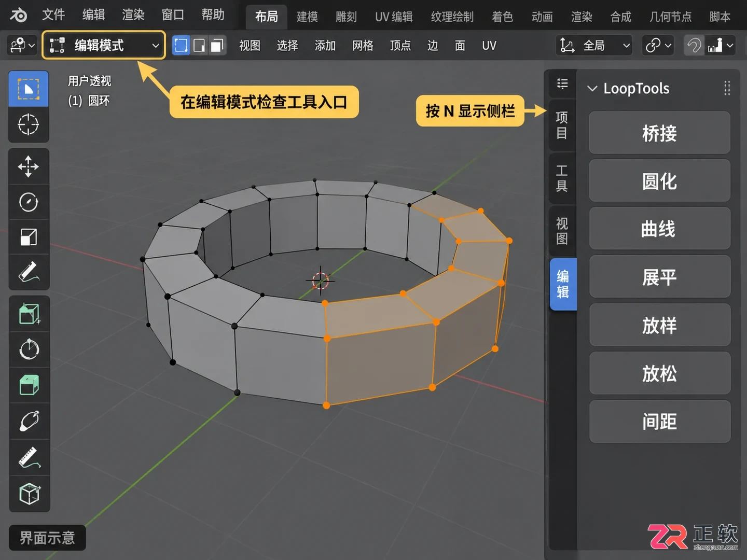Select the Measure ruler tool
This screenshot has height=560, width=747.
tap(29, 457)
